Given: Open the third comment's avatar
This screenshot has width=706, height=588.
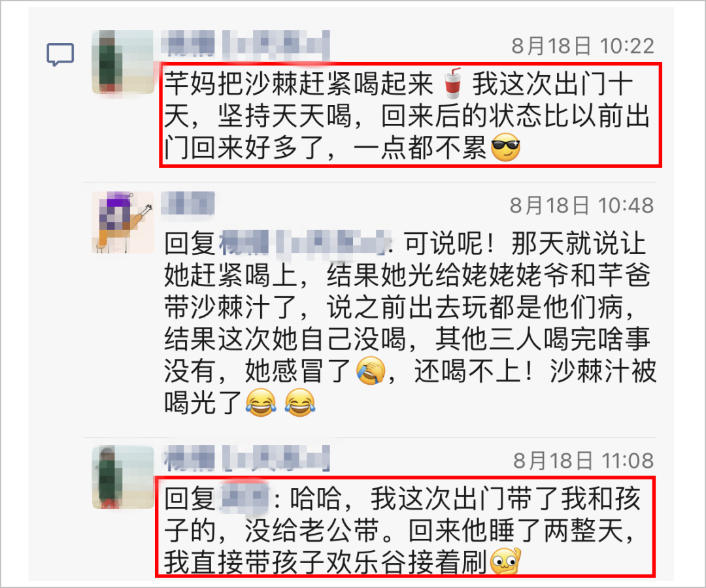Looking at the screenshot, I should coord(123,478).
